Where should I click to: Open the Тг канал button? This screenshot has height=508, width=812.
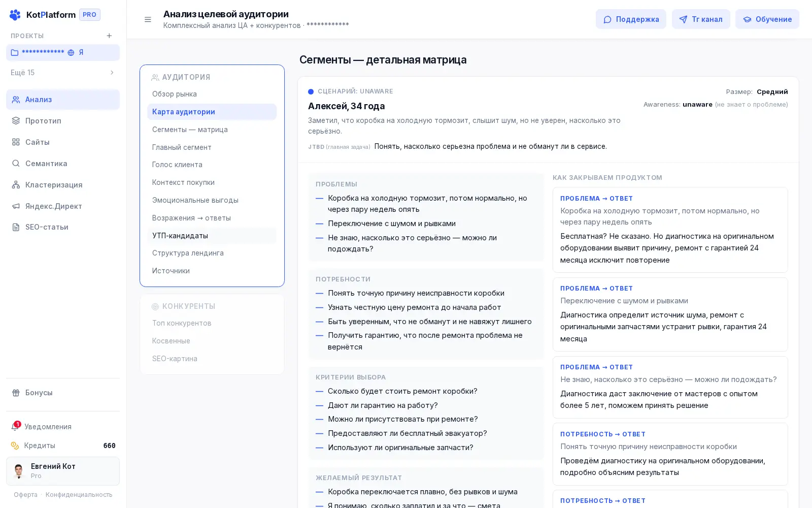(x=701, y=19)
